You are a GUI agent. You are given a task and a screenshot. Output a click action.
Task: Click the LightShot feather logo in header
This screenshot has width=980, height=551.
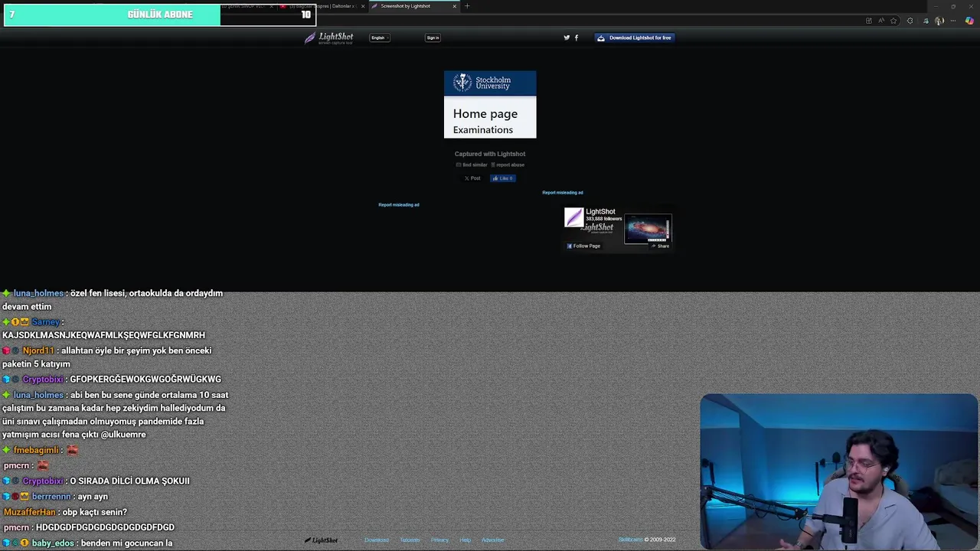point(329,37)
